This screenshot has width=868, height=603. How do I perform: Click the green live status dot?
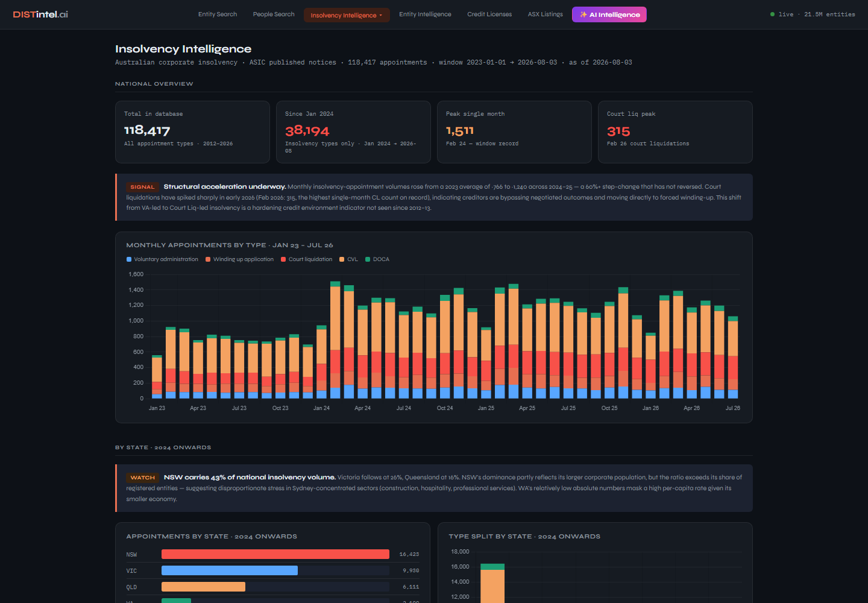click(772, 14)
